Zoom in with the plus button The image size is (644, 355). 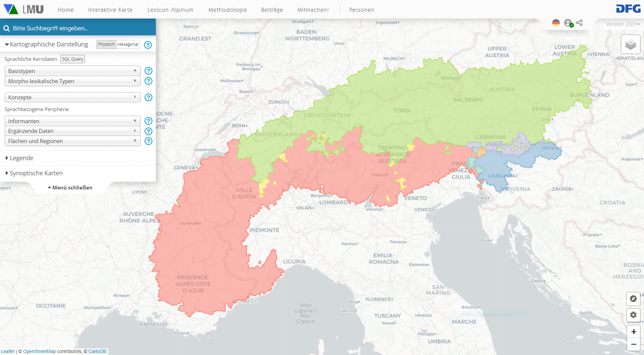633,332
